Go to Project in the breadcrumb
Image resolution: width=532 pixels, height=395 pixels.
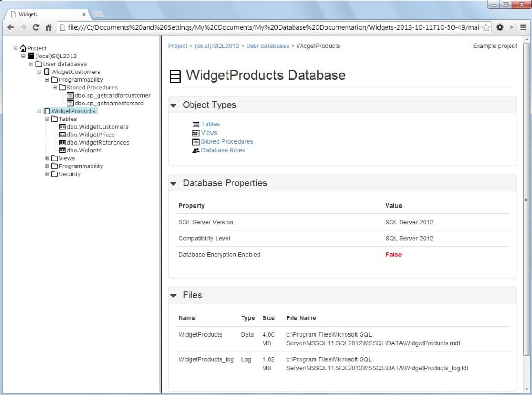[177, 46]
